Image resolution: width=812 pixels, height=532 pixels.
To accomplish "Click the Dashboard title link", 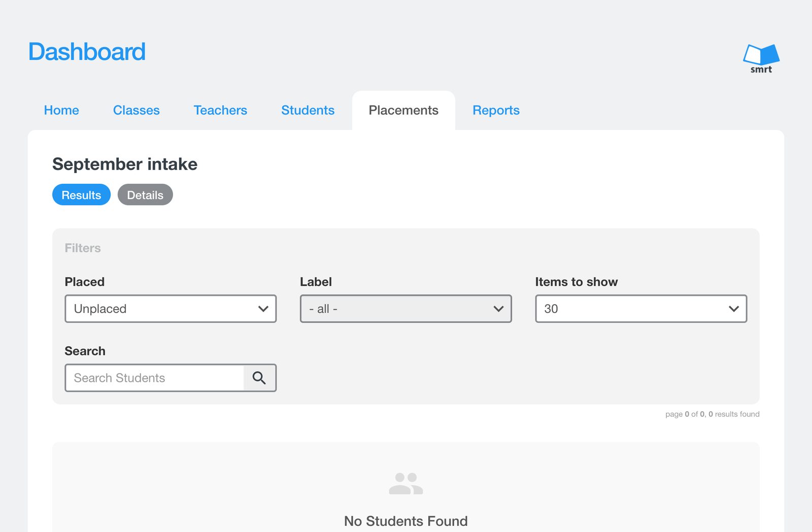I will (87, 52).
